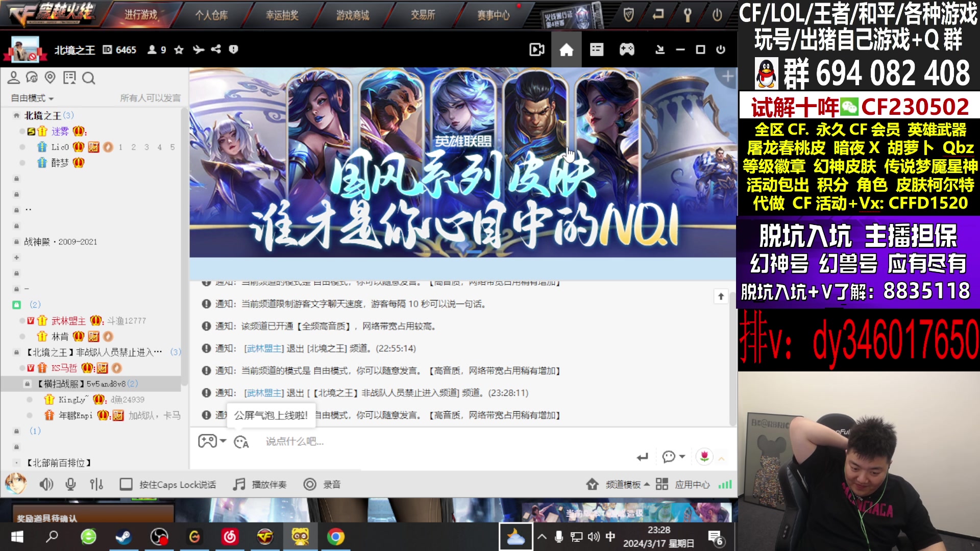Open the game controller dropdown in chat toolbar

pyautogui.click(x=212, y=441)
